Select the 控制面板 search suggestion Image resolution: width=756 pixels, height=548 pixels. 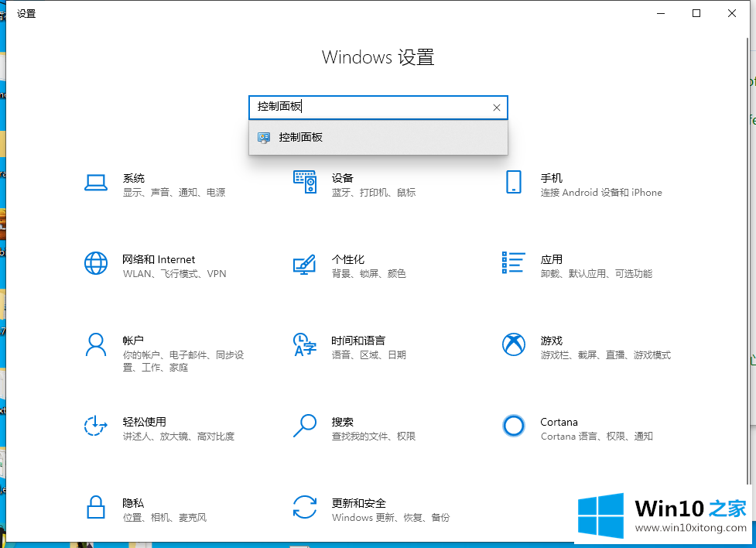378,138
